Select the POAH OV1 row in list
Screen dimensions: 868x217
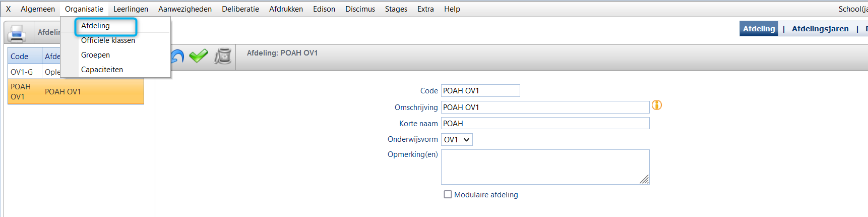click(76, 92)
